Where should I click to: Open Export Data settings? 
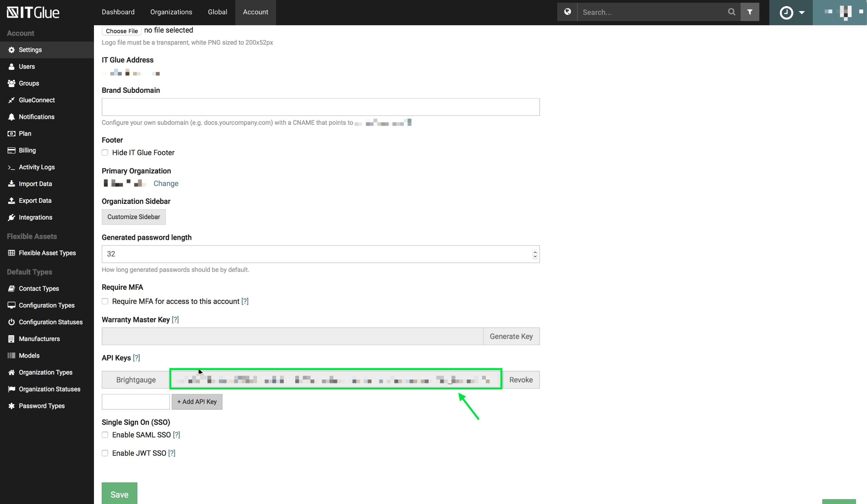[x=36, y=200]
